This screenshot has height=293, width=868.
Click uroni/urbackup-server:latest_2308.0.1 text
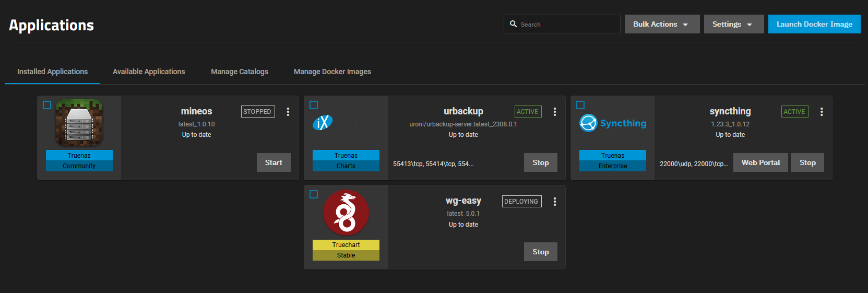[463, 124]
